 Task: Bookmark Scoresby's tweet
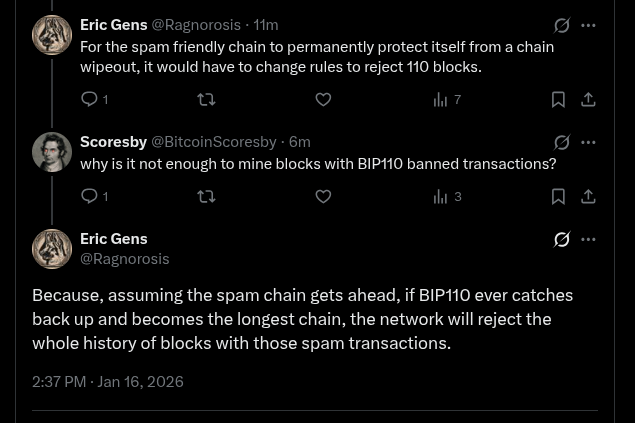[558, 196]
